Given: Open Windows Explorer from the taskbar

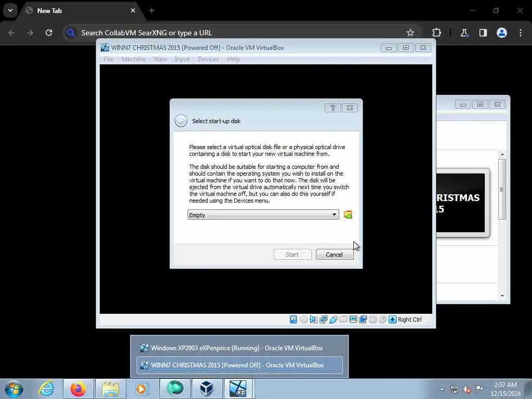Looking at the screenshot, I should pyautogui.click(x=111, y=389).
